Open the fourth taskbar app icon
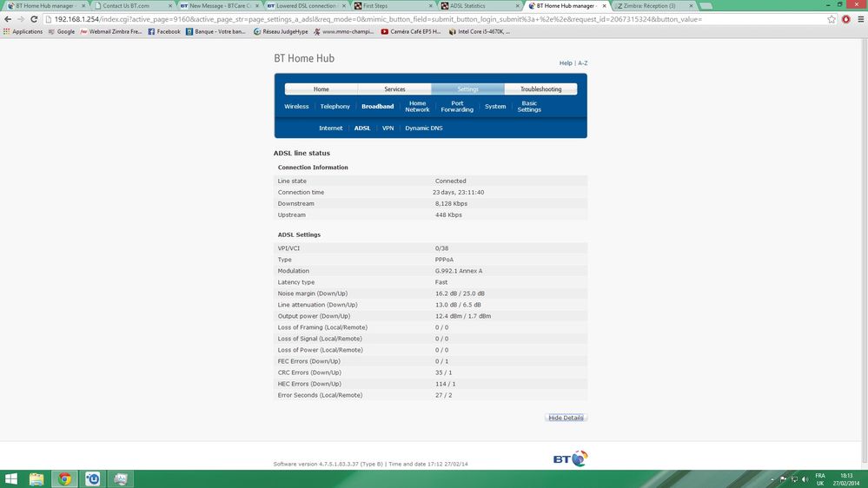868x488 pixels. (x=120, y=478)
